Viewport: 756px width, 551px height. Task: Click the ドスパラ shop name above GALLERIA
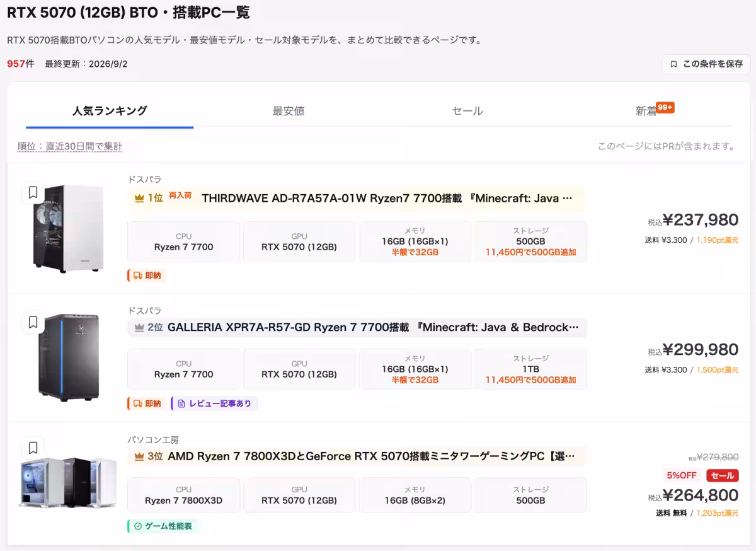click(145, 311)
